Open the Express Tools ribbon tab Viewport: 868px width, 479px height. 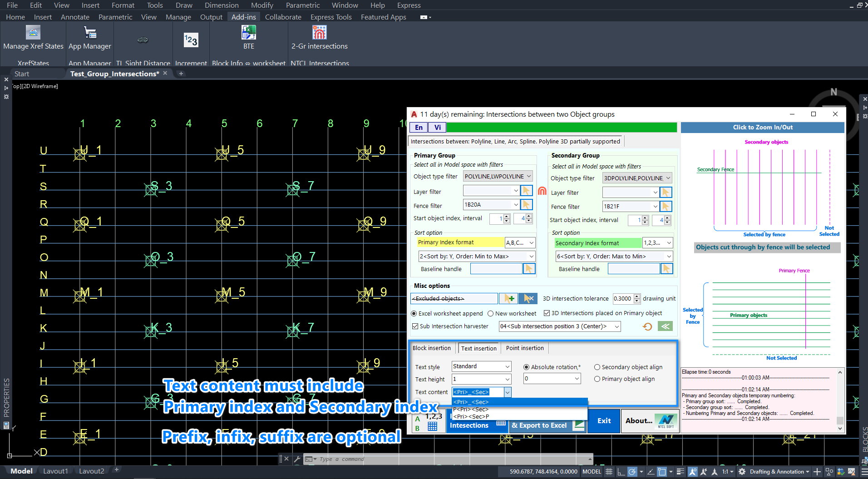pyautogui.click(x=330, y=17)
